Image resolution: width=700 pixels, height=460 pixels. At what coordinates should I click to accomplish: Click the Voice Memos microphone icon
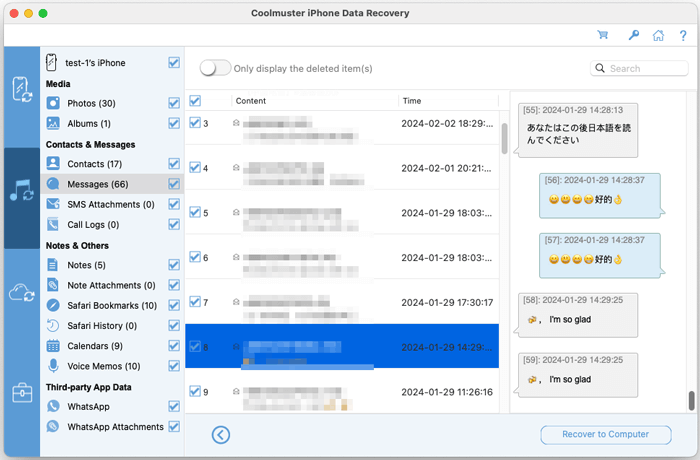point(53,366)
